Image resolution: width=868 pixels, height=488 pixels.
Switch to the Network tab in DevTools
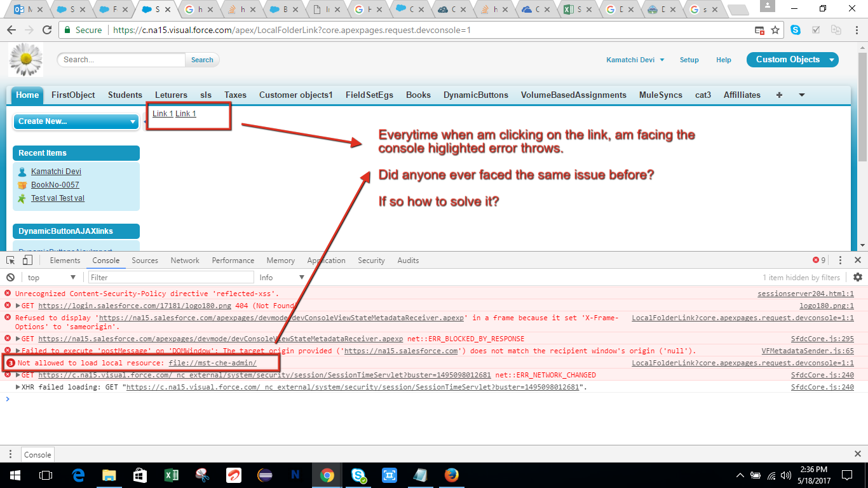[185, 260]
